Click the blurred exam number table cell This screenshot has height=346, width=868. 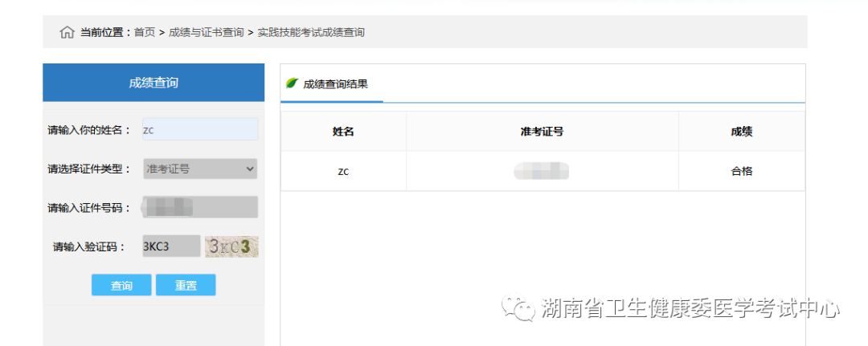(x=542, y=171)
